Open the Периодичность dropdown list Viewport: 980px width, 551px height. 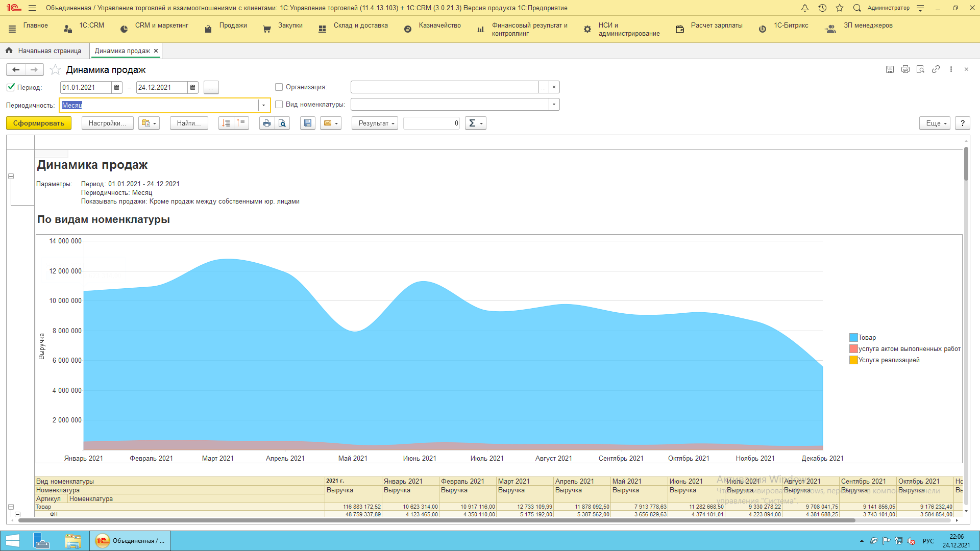coord(263,105)
